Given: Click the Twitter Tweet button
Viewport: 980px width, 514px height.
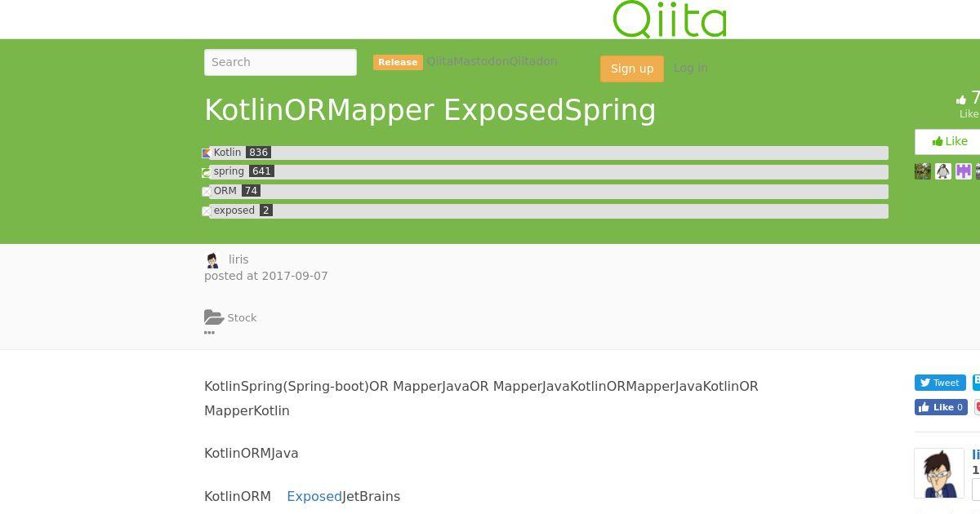Looking at the screenshot, I should (x=940, y=383).
